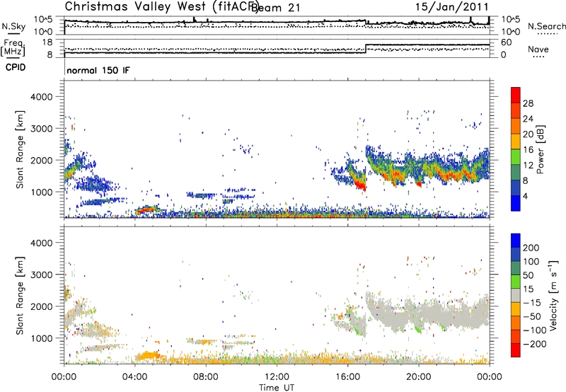Click the "−200" value on Velocity colorbar
The width and height of the screenshot is (566, 392).
tap(534, 344)
